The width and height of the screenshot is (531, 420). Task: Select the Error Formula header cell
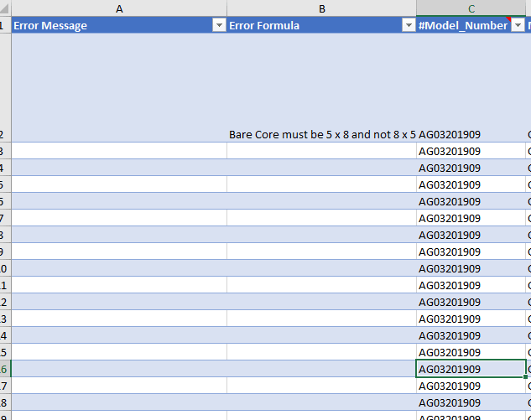click(x=322, y=25)
